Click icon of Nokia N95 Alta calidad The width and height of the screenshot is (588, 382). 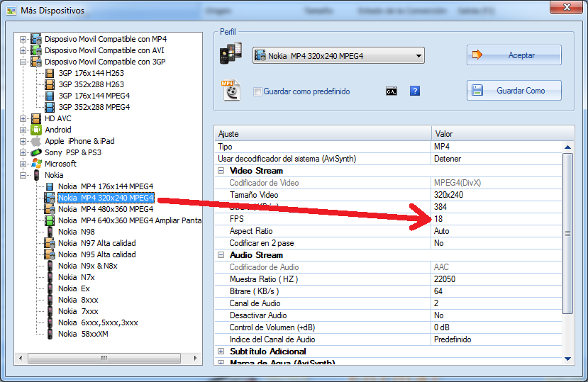click(50, 254)
